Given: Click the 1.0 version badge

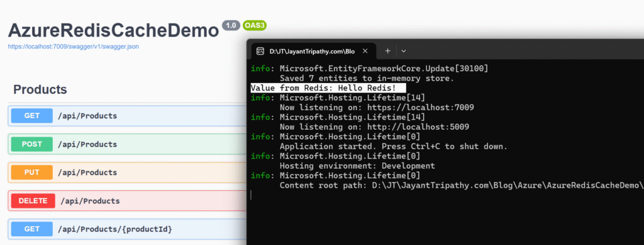Looking at the screenshot, I should 231,25.
